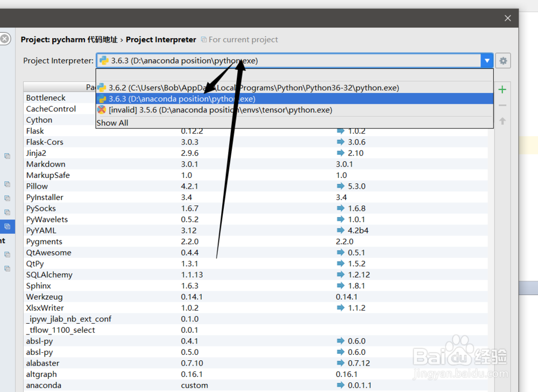Click upgrade arrow icon beside XlsxWriter 1.1.2
Screen dimensions: 538x392
click(x=341, y=308)
